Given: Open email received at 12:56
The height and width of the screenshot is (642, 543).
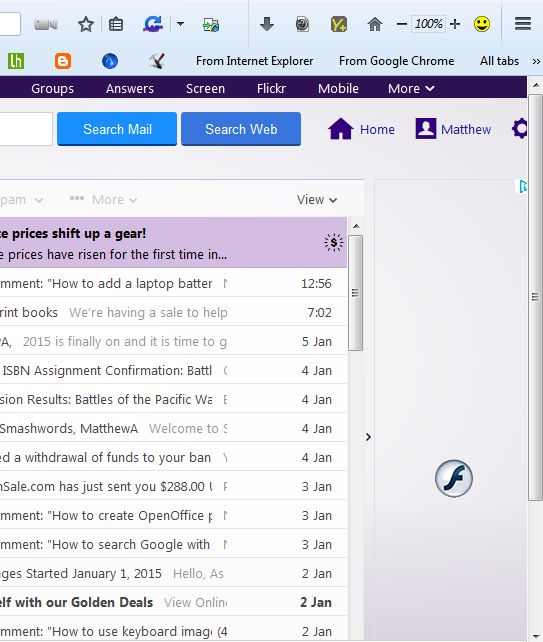Looking at the screenshot, I should tap(173, 283).
